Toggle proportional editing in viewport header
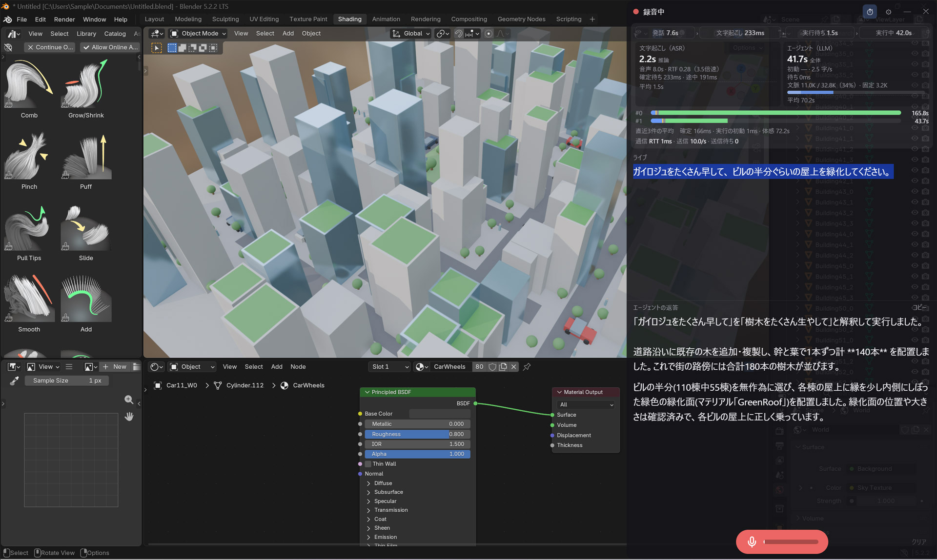This screenshot has height=560, width=937. coord(488,33)
